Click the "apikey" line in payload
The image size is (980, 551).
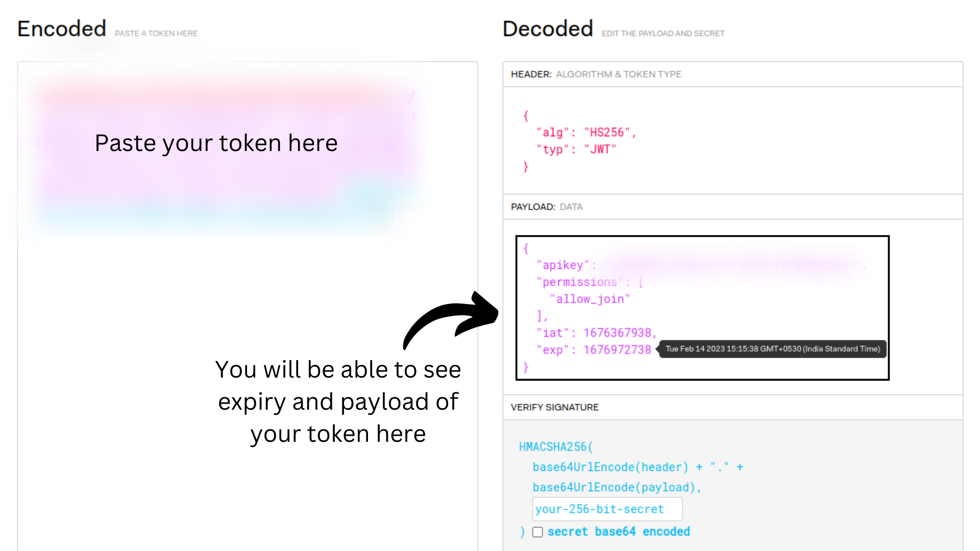click(x=701, y=265)
